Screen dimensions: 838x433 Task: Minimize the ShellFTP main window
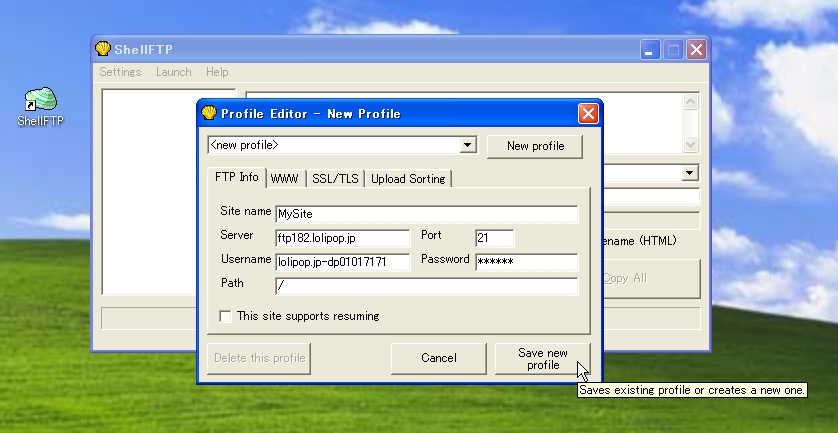click(650, 50)
